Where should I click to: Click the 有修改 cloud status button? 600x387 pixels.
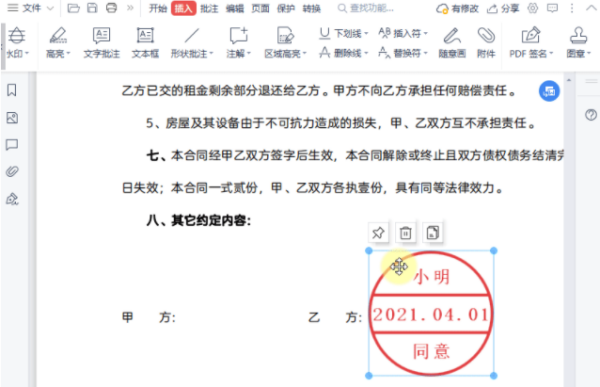458,8
